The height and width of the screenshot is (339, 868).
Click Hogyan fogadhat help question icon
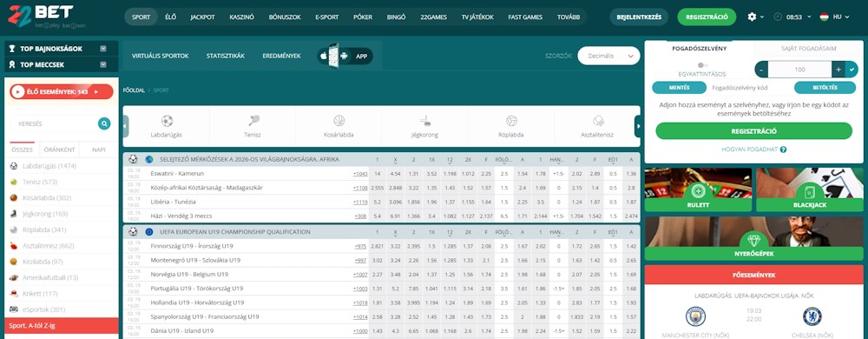coord(783,150)
